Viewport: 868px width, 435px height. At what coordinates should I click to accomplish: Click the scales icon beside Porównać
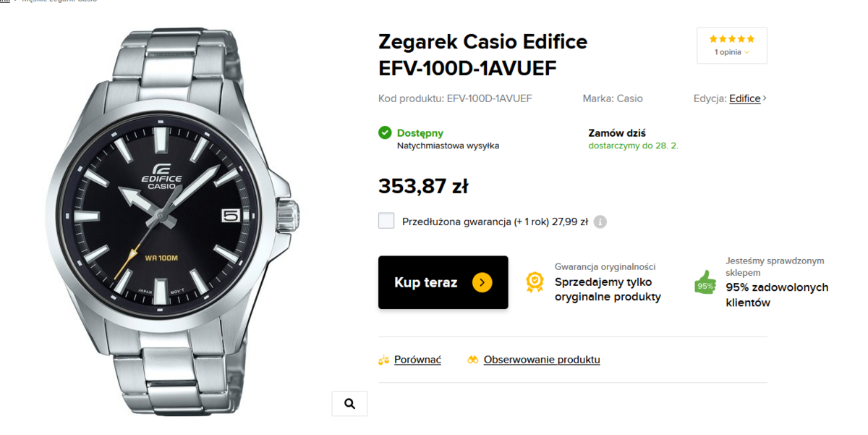pos(384,360)
